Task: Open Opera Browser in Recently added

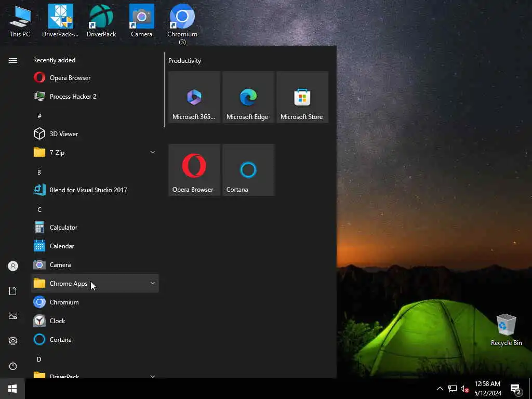Action: 95,78
